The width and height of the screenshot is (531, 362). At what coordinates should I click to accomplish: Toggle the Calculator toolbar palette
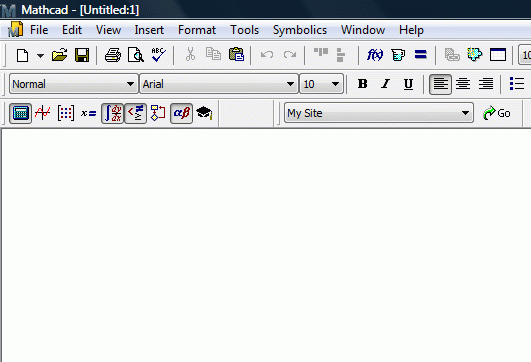point(20,113)
